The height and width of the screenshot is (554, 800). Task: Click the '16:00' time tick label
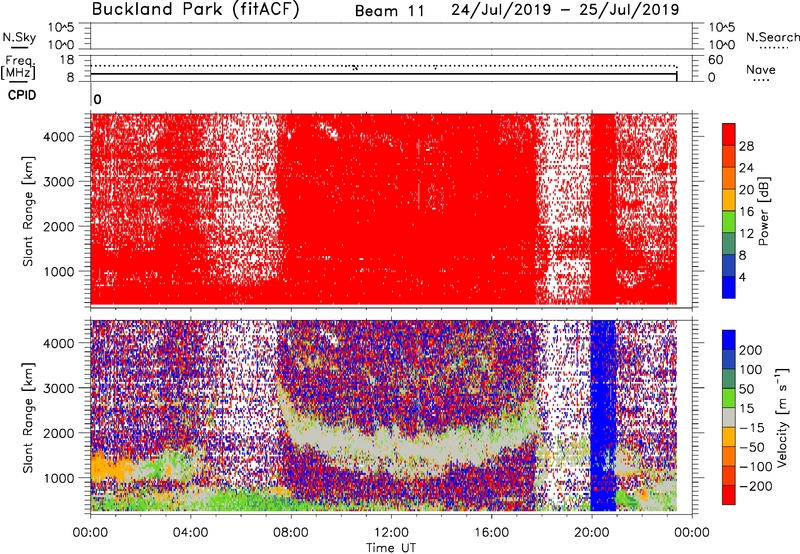point(491,533)
